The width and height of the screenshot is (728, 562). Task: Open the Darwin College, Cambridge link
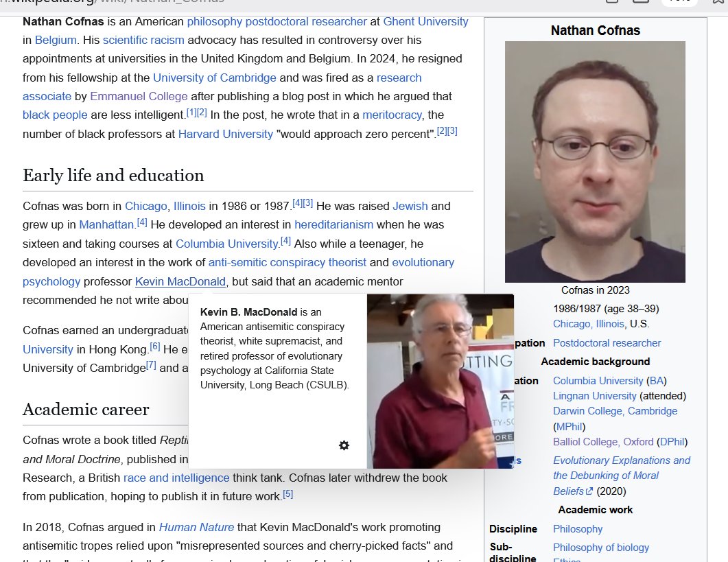click(x=615, y=412)
